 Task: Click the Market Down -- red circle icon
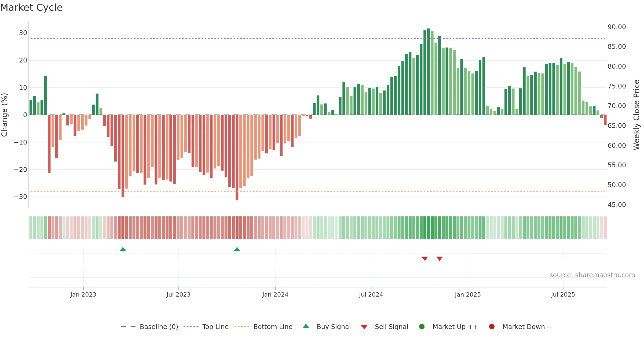[492, 327]
